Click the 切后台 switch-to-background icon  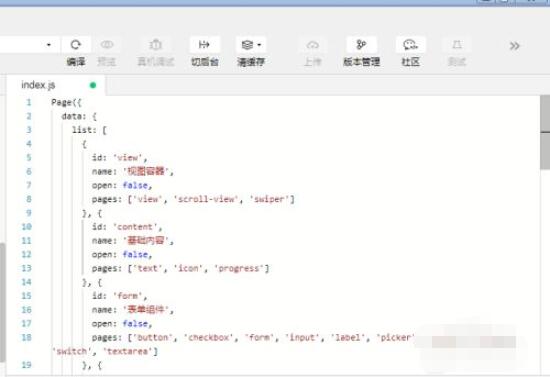point(204,45)
